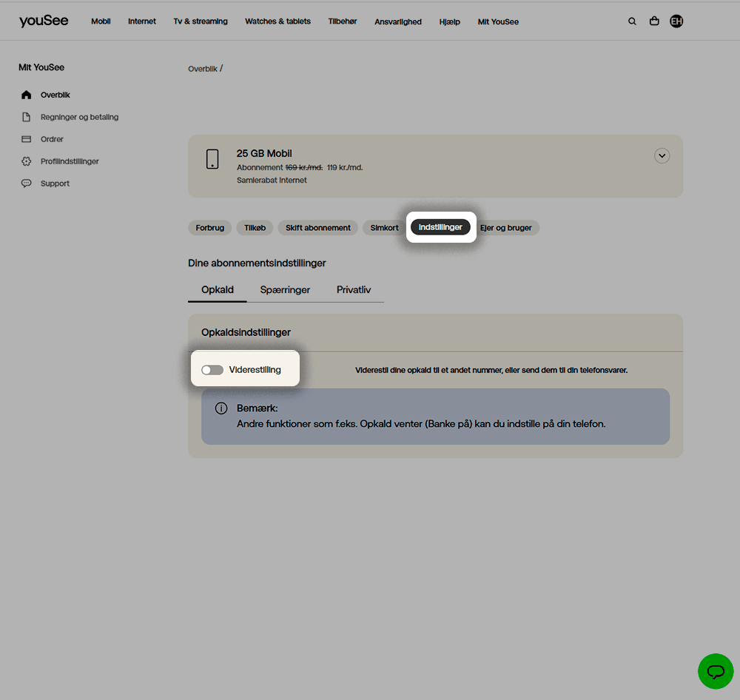
Task: Open the shopping basket icon
Action: pos(654,21)
